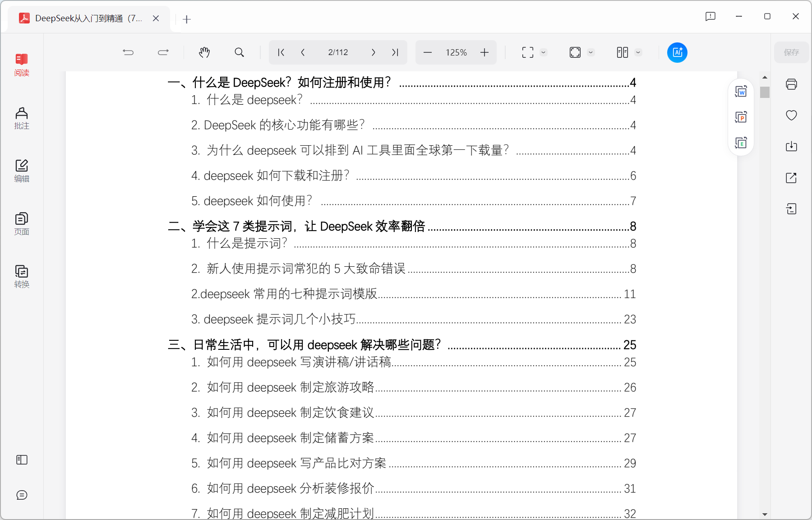Click the redo arrow in toolbar
The width and height of the screenshot is (812, 520).
click(x=163, y=52)
